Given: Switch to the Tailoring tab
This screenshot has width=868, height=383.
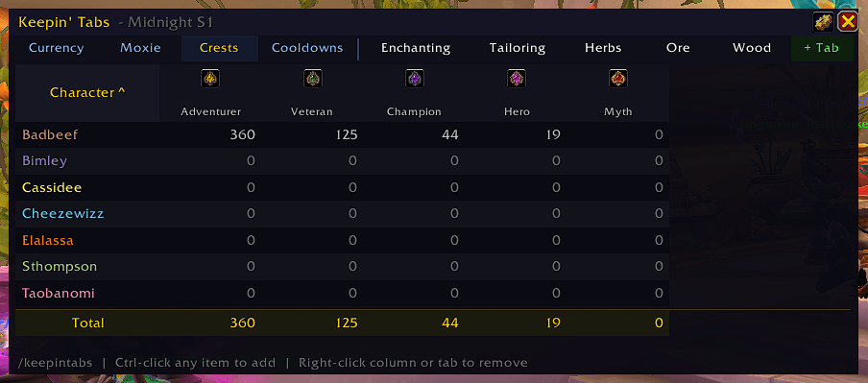Looking at the screenshot, I should click(518, 48).
